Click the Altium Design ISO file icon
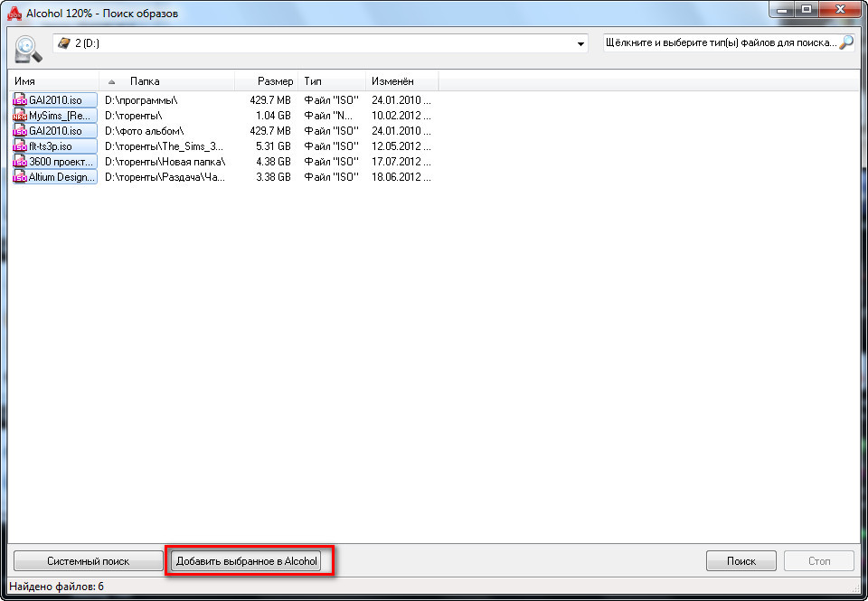868x601 pixels. 20,177
